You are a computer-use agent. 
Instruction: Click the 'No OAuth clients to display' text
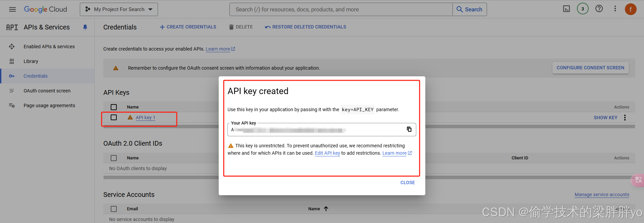[138, 168]
